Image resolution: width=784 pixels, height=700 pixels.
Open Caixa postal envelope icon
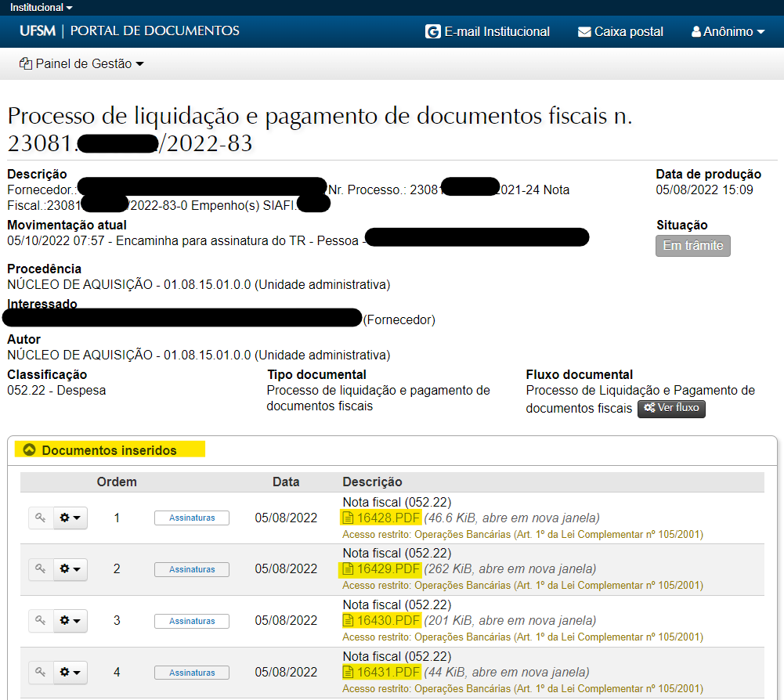click(584, 32)
